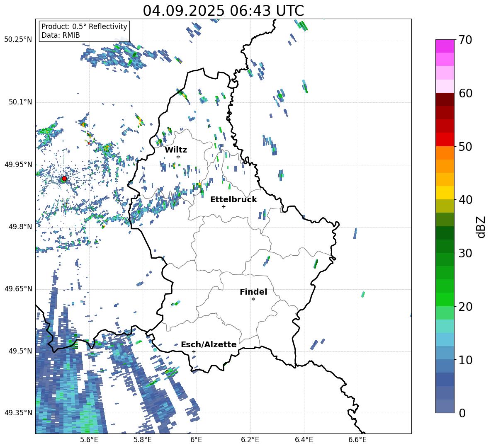Click the Esch/Alzette station cross marker
Screen dimensions: 491x448
click(194, 351)
